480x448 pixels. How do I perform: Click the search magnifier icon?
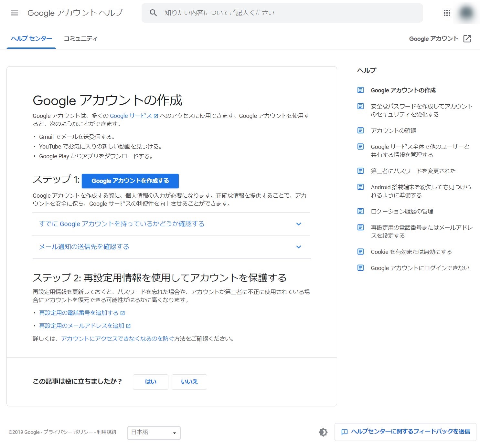tap(153, 13)
